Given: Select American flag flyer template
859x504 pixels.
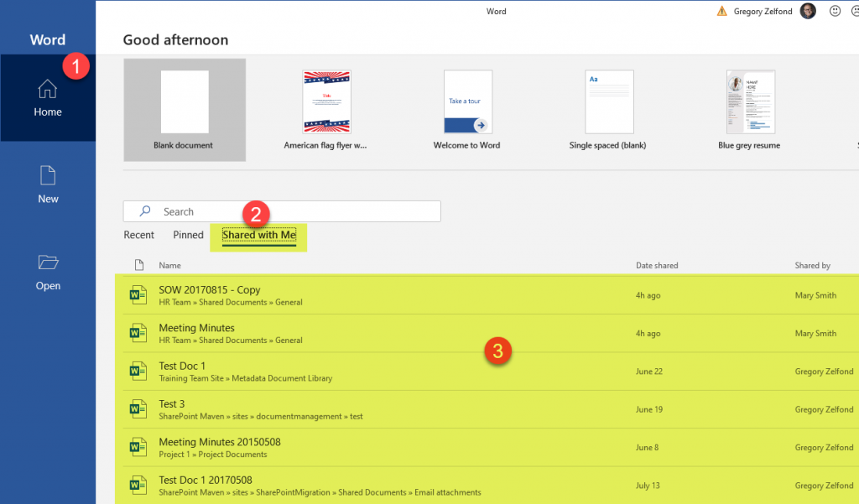Looking at the screenshot, I should click(325, 102).
